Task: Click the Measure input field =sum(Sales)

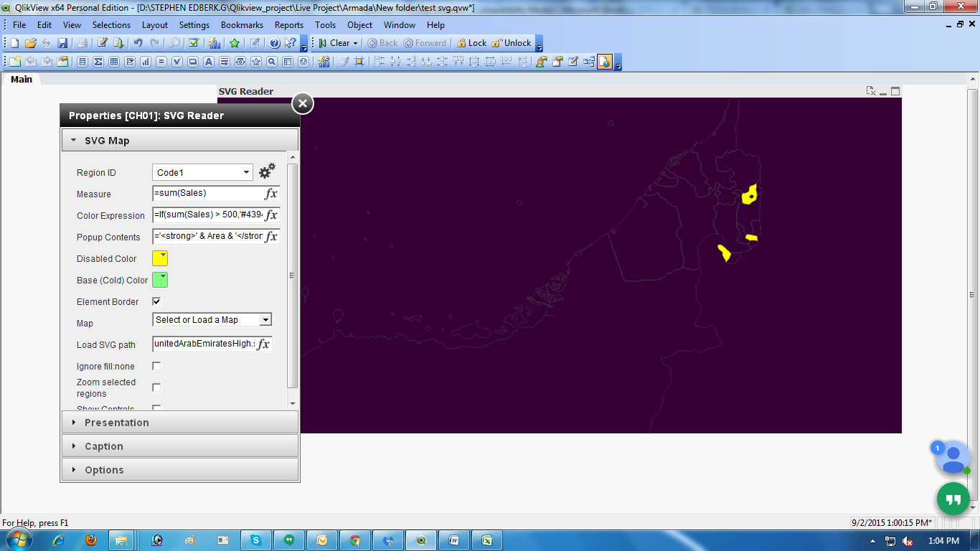Action: coord(208,194)
